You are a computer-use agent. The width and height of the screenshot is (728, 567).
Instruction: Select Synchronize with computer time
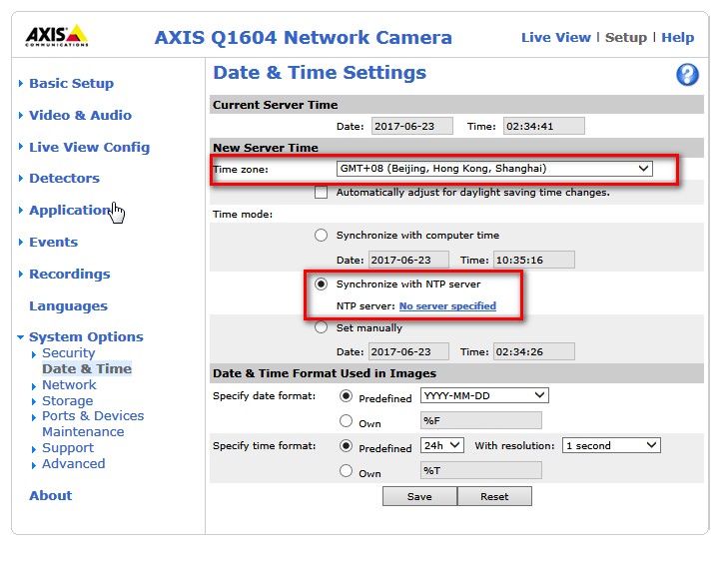(321, 236)
